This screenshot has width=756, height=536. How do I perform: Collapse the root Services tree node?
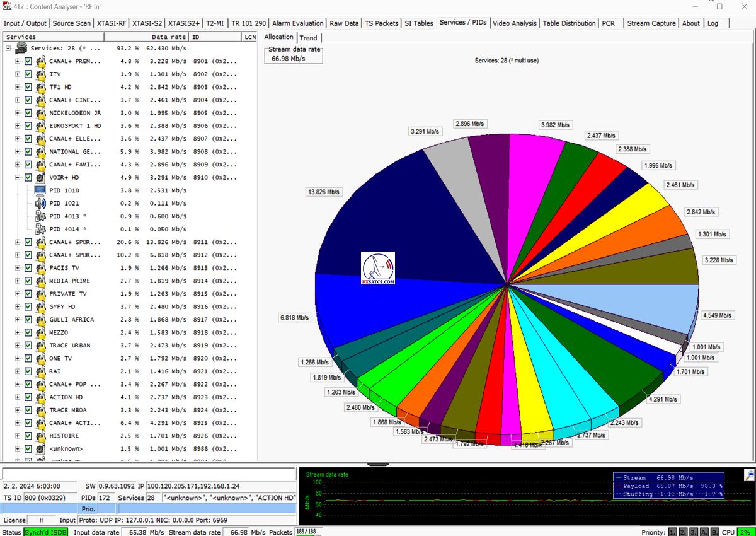pyautogui.click(x=8, y=49)
